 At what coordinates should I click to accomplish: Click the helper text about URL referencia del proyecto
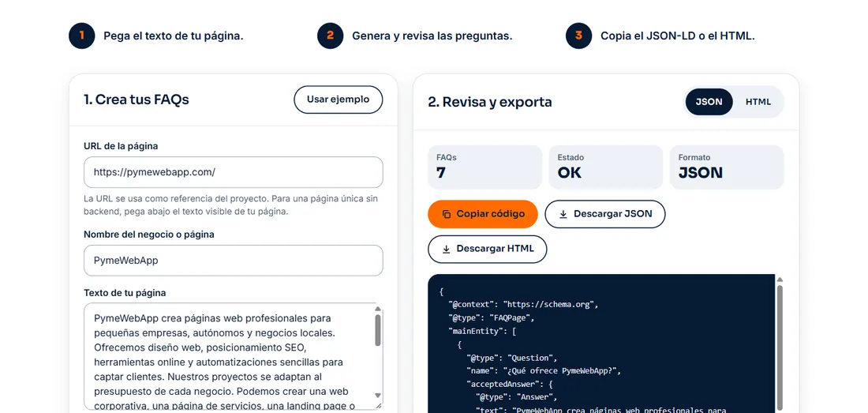[231, 205]
